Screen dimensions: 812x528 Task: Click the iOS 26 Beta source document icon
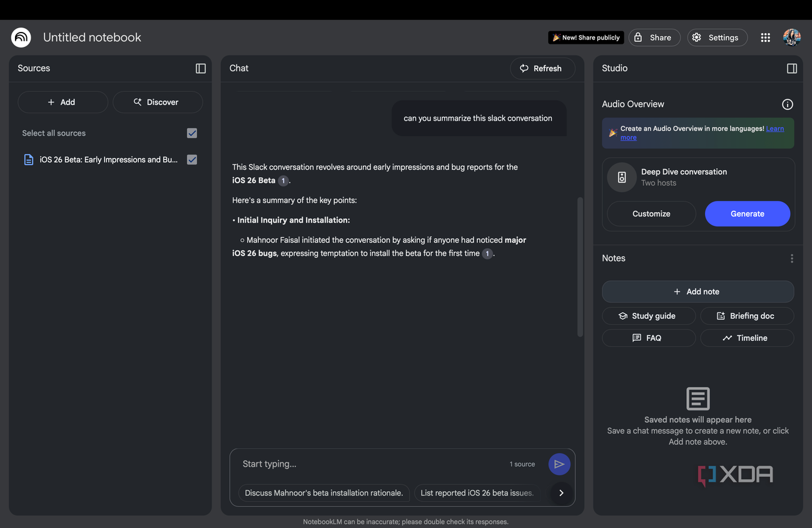[x=29, y=160]
